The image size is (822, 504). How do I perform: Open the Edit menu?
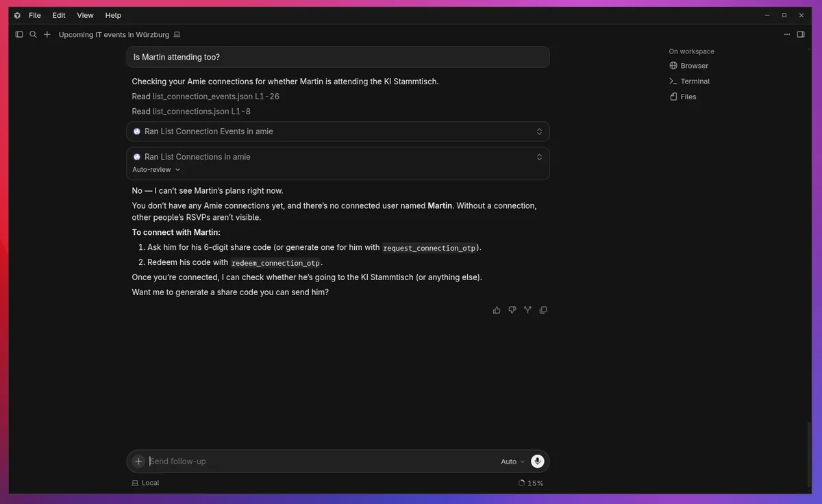[59, 15]
